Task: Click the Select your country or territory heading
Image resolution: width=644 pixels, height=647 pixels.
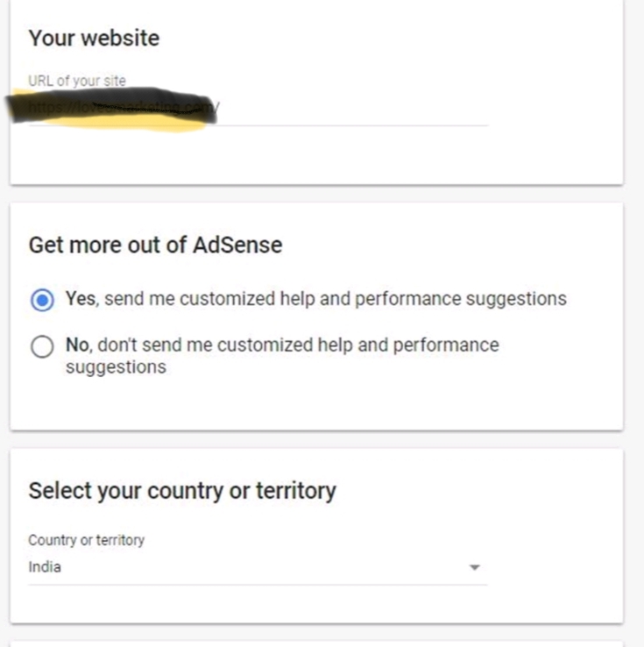Action: pyautogui.click(x=181, y=491)
